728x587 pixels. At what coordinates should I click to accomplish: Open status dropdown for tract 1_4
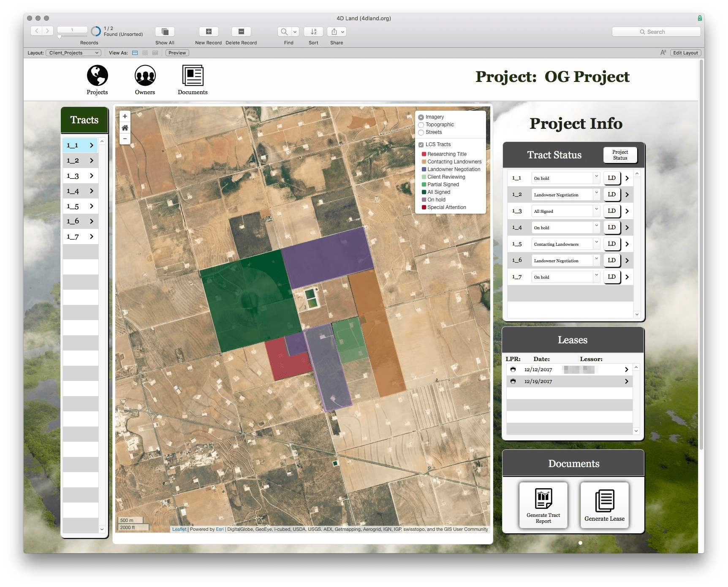coord(566,228)
